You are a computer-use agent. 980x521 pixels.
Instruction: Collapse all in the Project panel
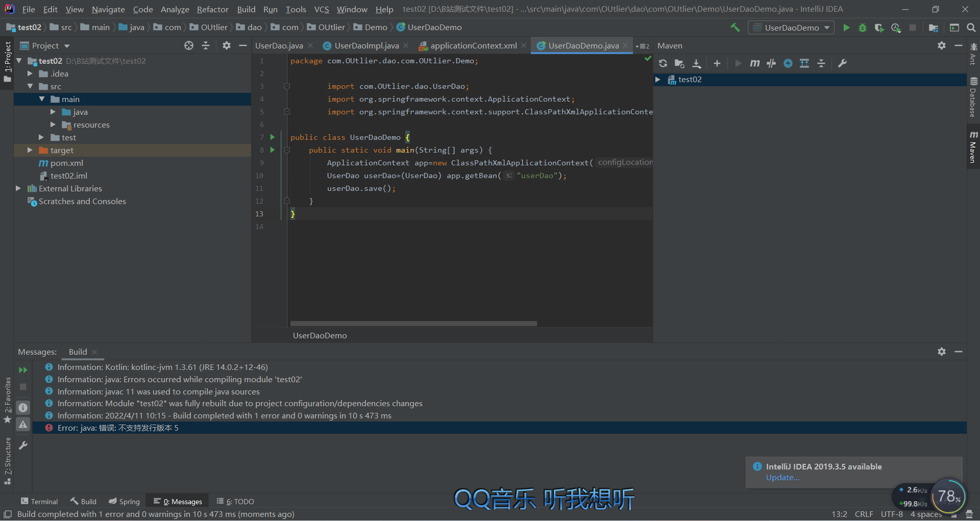[x=206, y=45]
